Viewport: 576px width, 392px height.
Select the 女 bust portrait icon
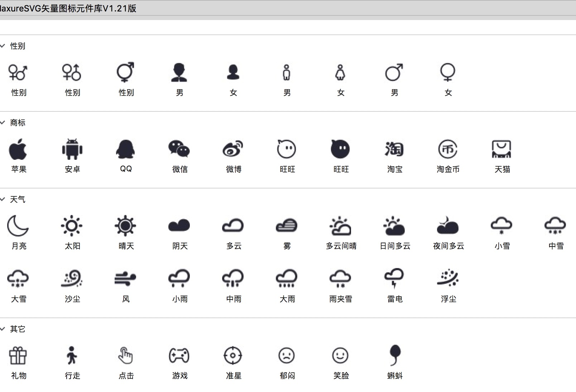[233, 72]
